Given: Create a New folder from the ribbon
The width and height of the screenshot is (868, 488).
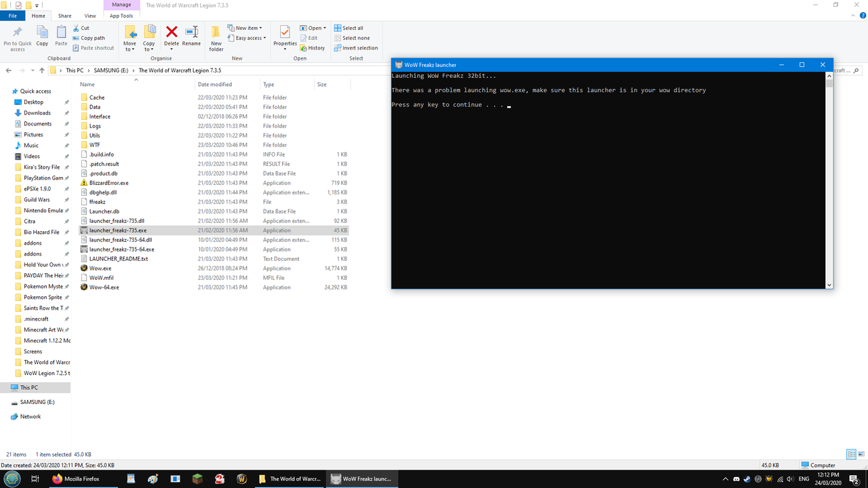Looking at the screenshot, I should click(x=216, y=39).
